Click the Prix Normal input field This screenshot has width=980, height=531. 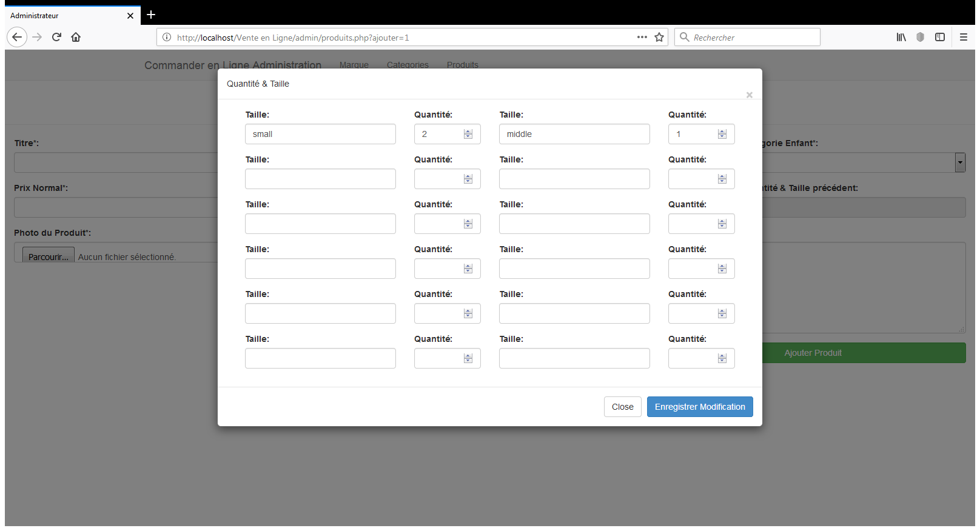pos(116,207)
